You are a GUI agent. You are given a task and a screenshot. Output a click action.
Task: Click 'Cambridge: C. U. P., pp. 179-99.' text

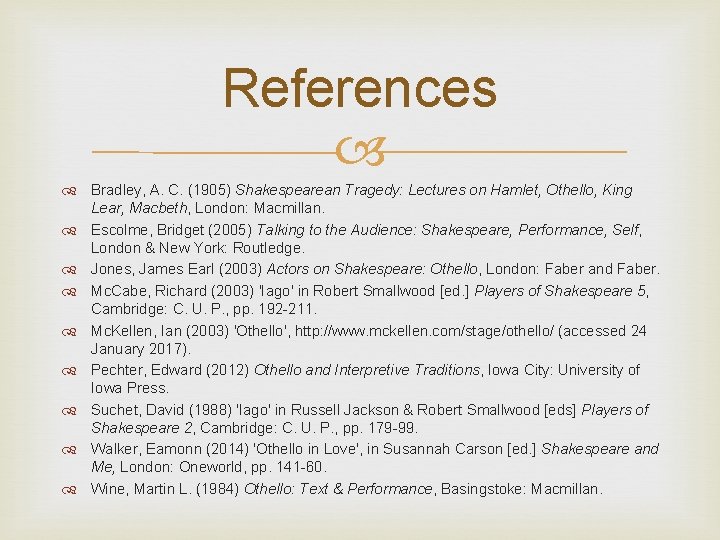[x=309, y=428]
